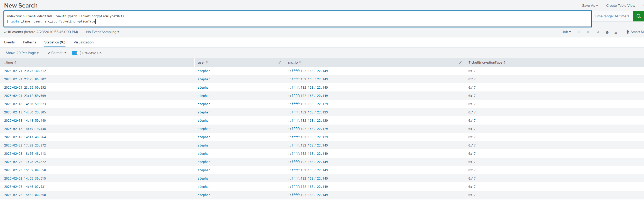Click the stop job square icon

(588, 32)
